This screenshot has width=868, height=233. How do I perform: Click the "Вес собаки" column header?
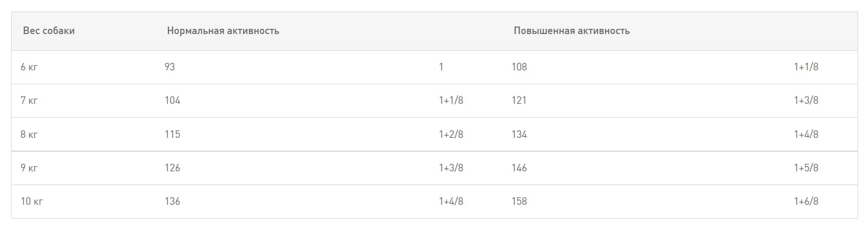click(49, 31)
